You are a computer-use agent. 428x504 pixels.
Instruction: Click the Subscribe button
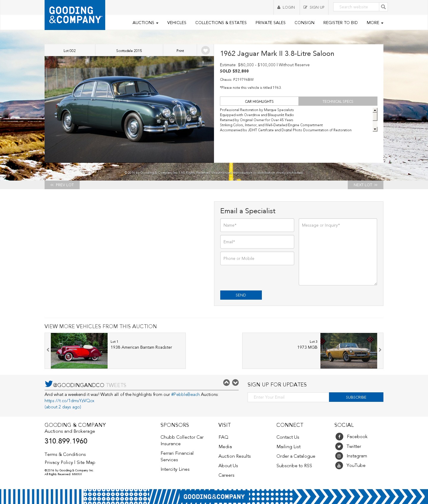pos(356,397)
